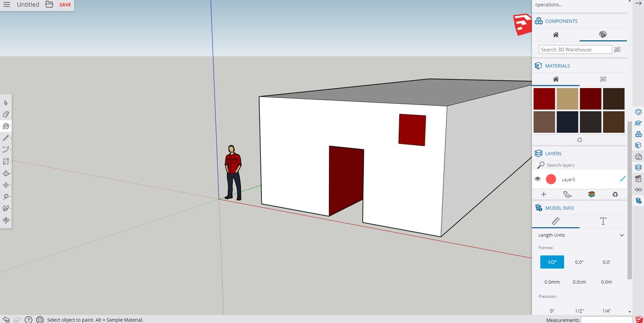644x323 pixels.
Task: Switch to the Model Info text tab
Action: tap(603, 221)
